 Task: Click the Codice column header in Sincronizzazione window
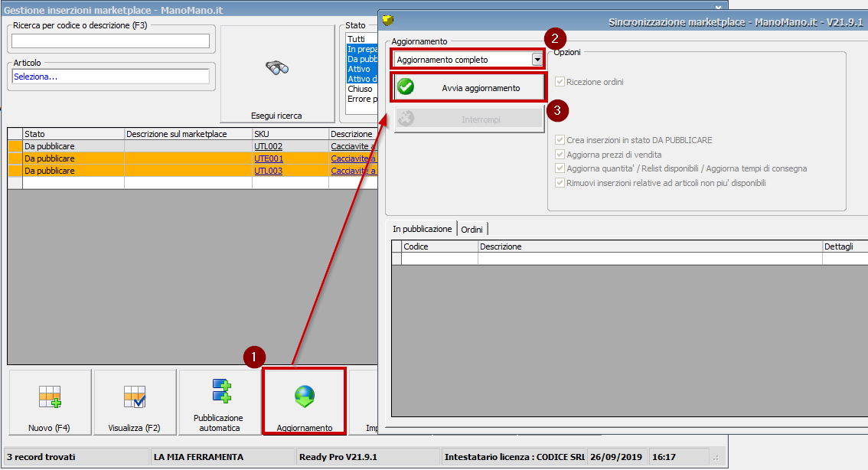pyautogui.click(x=440, y=246)
